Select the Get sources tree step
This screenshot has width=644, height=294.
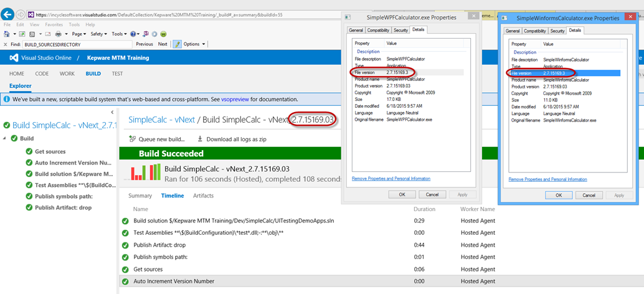50,151
